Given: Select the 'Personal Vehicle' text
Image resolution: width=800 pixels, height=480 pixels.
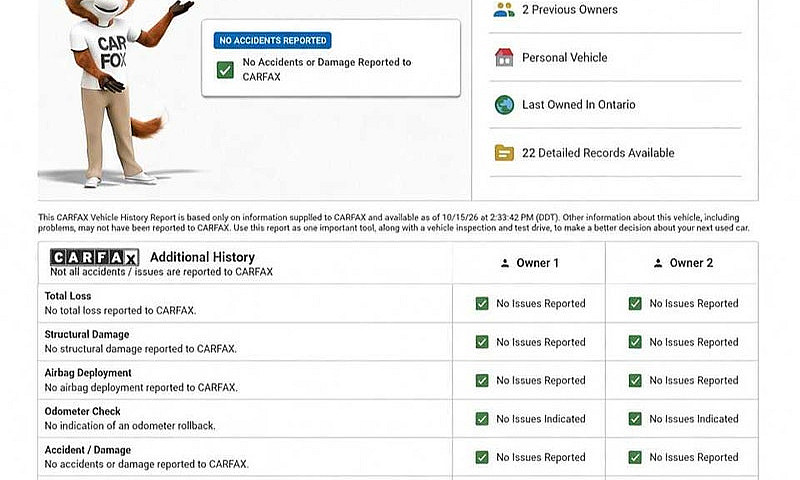Looking at the screenshot, I should (564, 58).
